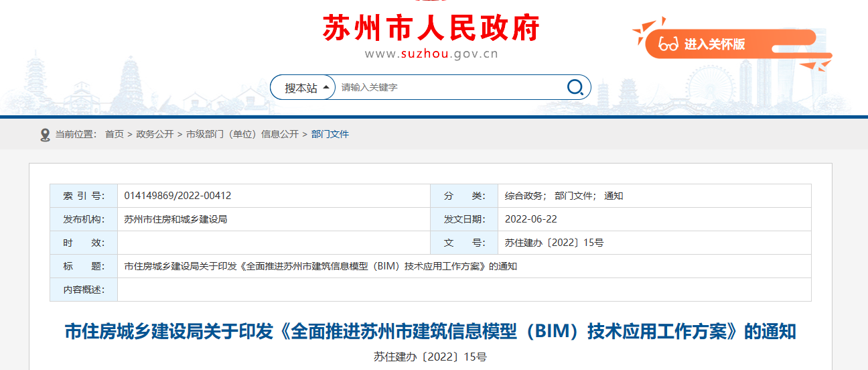Click the document number under the headline
Viewport: 868px width, 370px height.
430,357
